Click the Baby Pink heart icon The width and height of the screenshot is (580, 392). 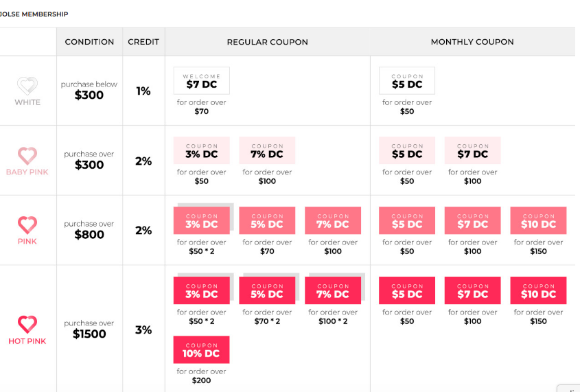(27, 156)
